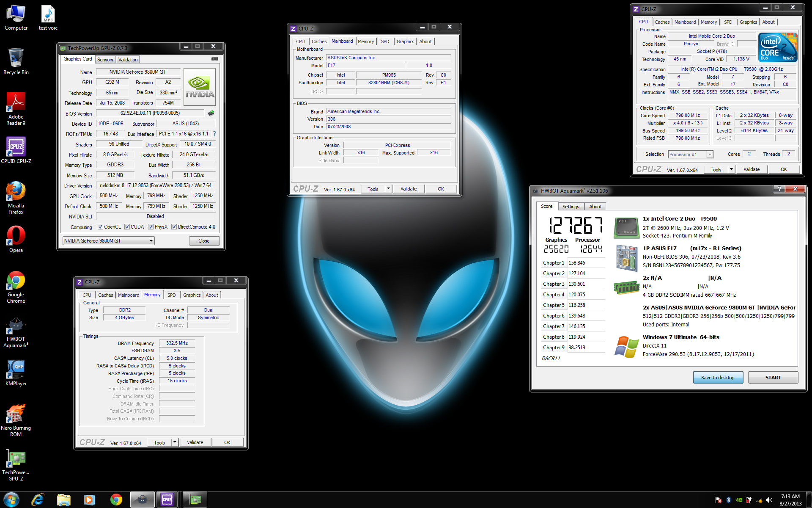Click Tools button in CPU tab CPU-Z window
812x508 pixels.
coord(716,169)
